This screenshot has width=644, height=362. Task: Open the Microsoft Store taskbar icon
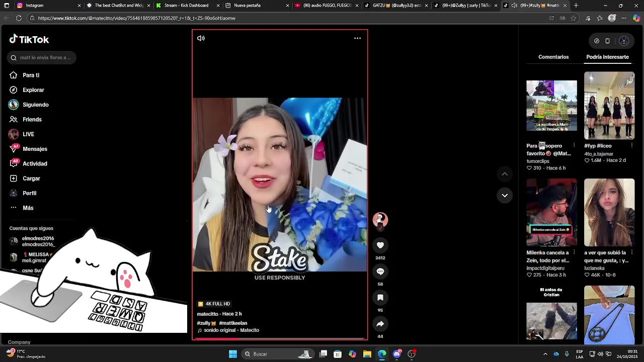point(338,354)
